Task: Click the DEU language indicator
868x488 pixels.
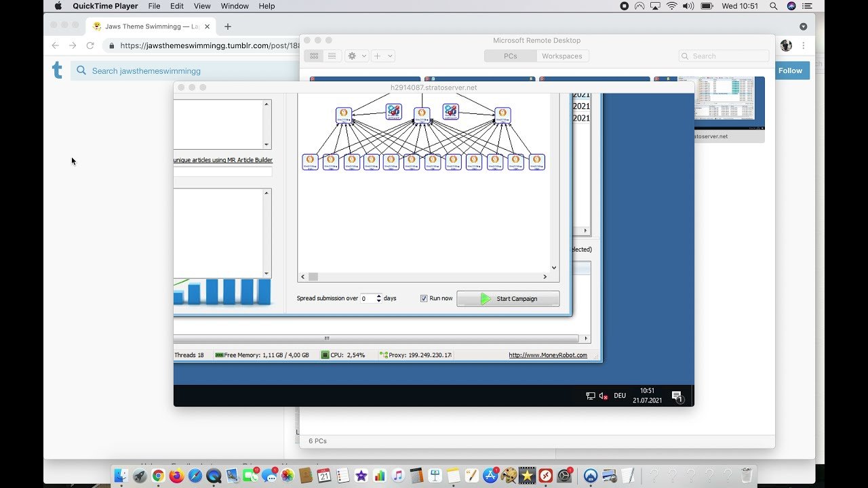Action: point(620,396)
